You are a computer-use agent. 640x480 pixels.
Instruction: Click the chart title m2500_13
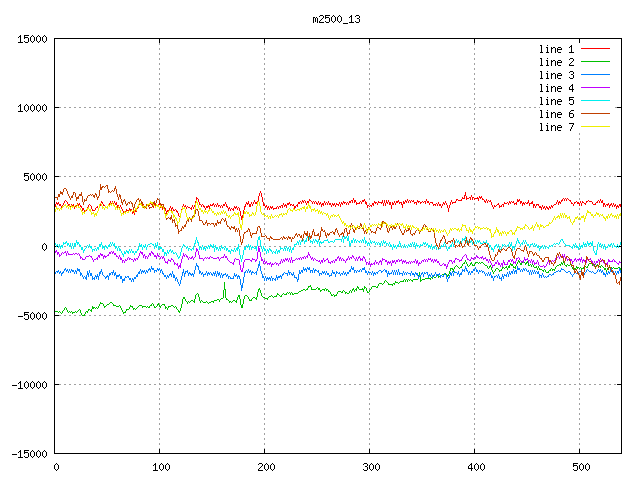pyautogui.click(x=338, y=19)
